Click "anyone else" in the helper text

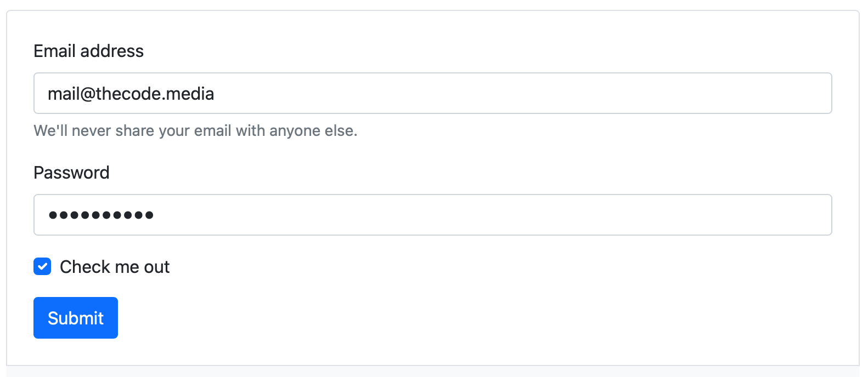[313, 131]
